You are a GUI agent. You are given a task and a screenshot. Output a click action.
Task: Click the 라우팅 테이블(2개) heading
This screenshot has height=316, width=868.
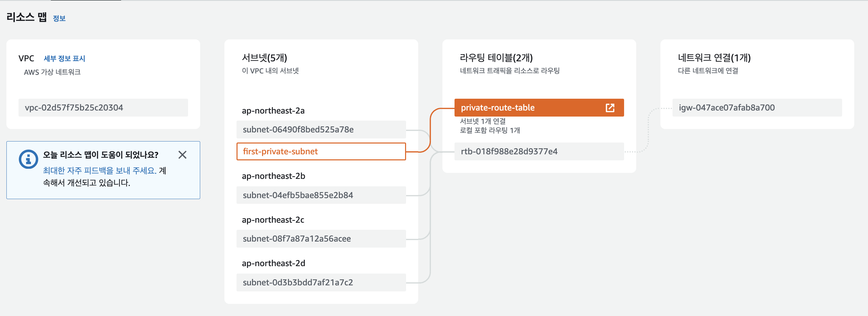496,58
